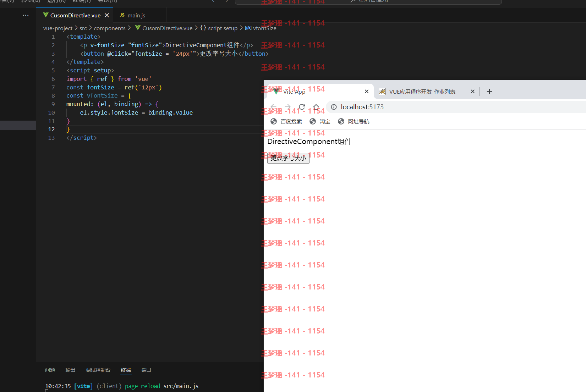Click the browser forward arrow
The width and height of the screenshot is (586, 392).
288,107
